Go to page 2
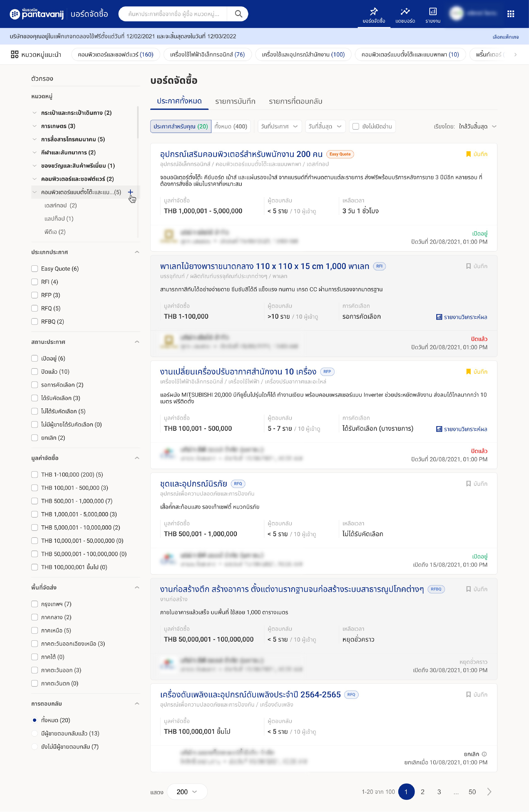 (422, 792)
